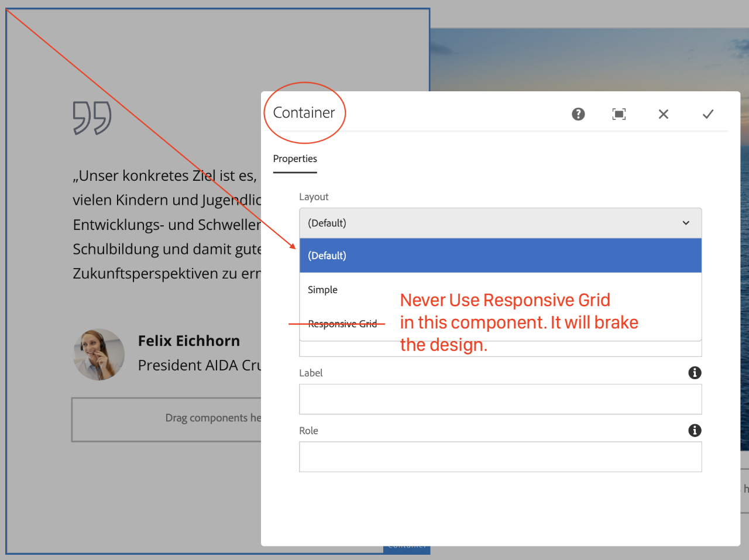749x560 pixels.
Task: Click inside the empty Role input field
Action: tap(500, 456)
